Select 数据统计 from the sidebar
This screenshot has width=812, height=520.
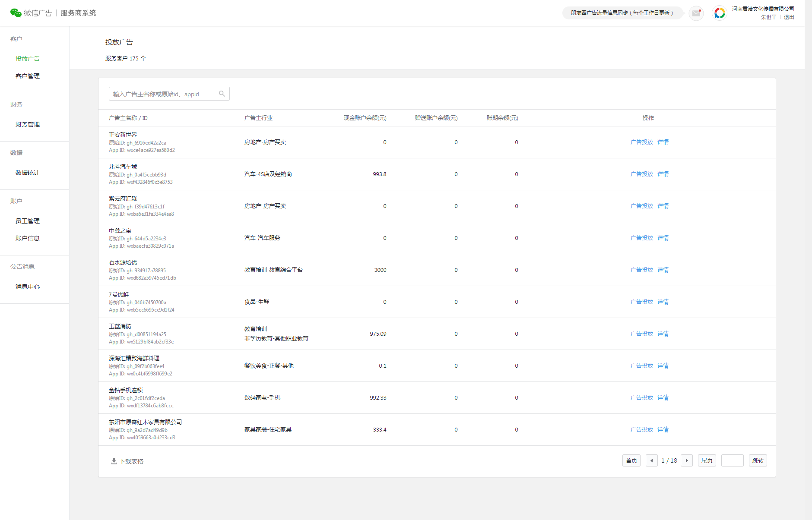tap(28, 173)
